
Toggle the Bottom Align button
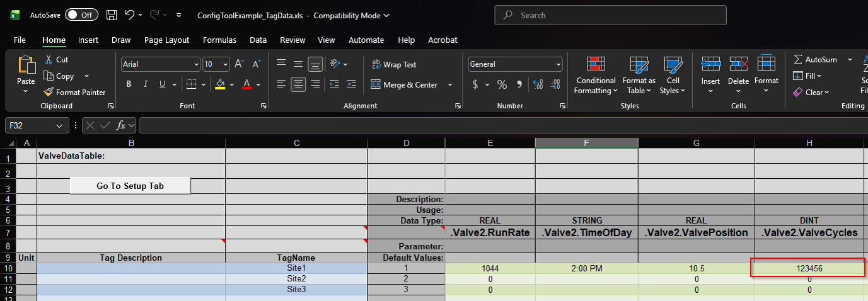315,64
